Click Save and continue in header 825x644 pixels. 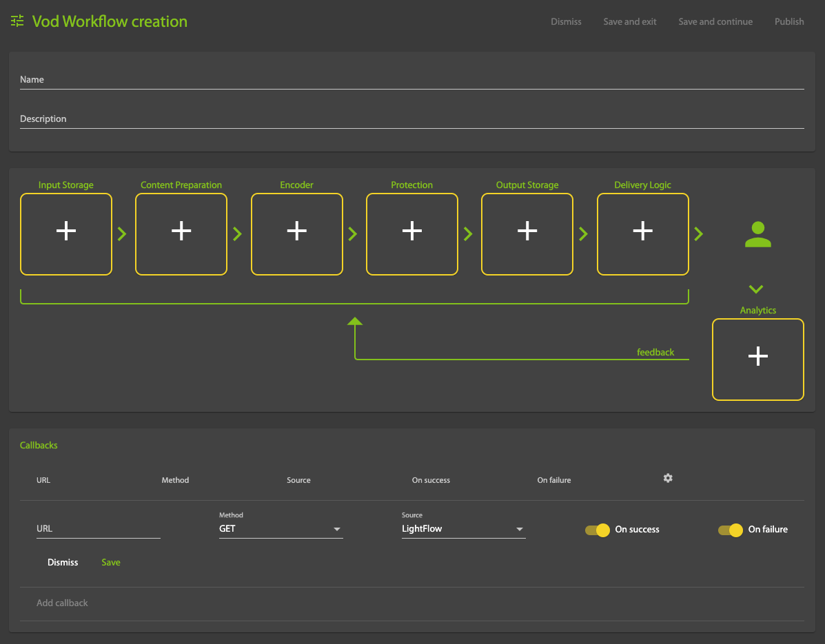[715, 22]
